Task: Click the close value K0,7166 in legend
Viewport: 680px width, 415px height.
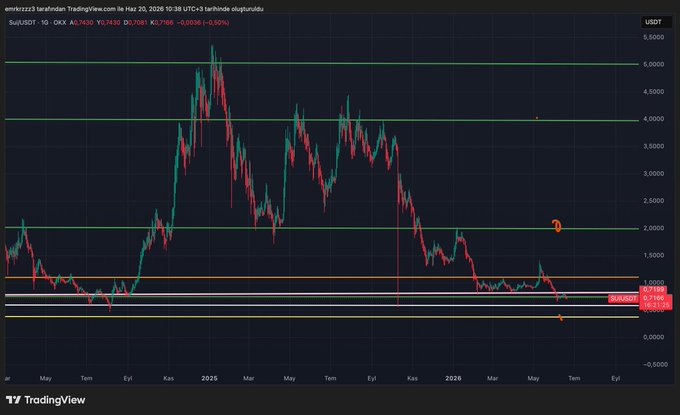Action: pos(162,23)
